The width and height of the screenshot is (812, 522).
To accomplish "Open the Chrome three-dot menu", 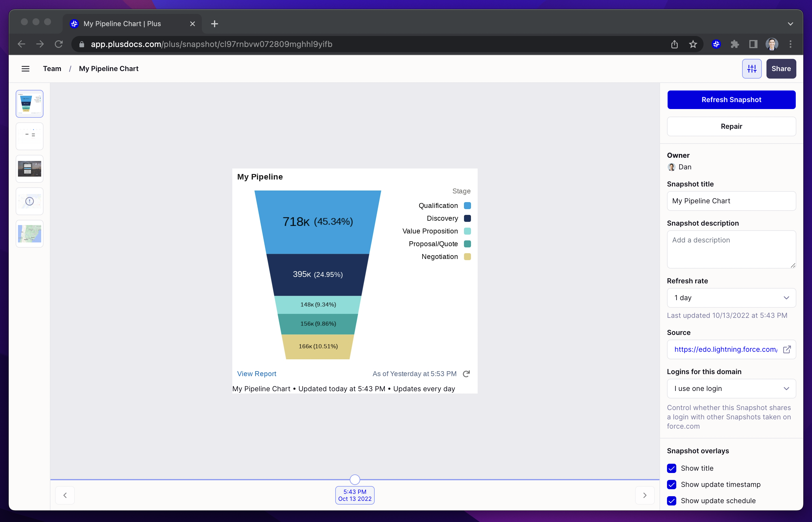I will (x=790, y=44).
